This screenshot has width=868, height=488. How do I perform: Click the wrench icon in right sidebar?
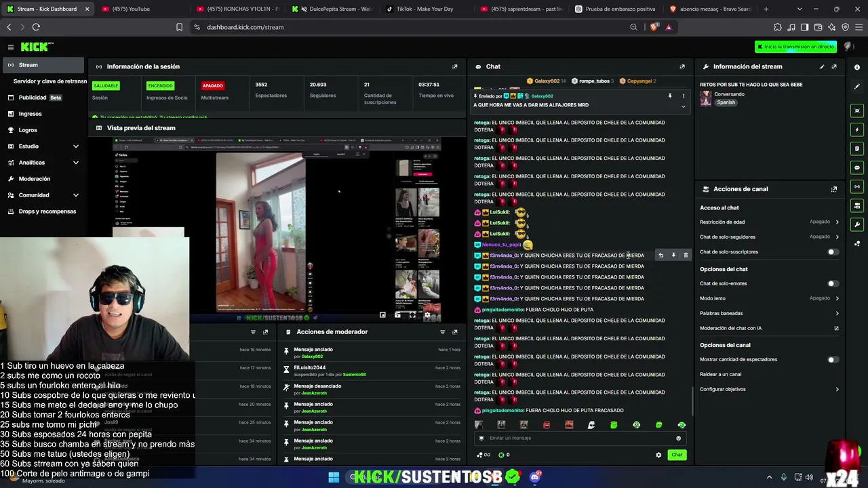(x=857, y=224)
